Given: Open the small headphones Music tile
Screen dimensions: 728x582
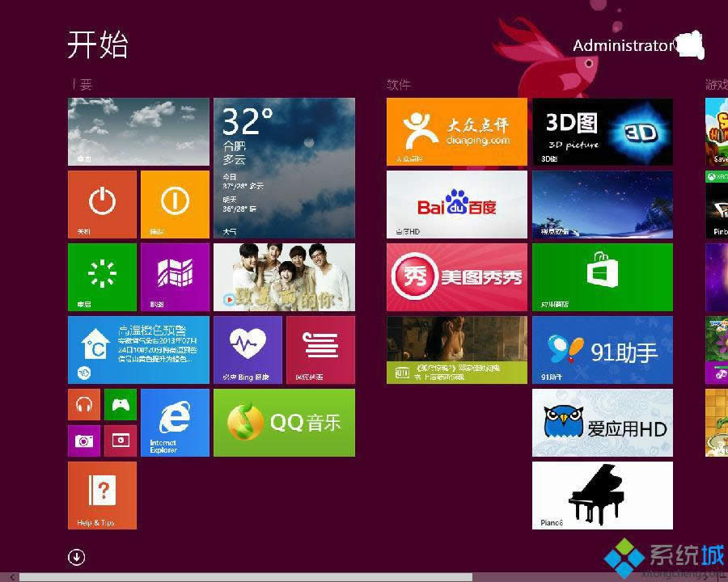Looking at the screenshot, I should point(84,404).
